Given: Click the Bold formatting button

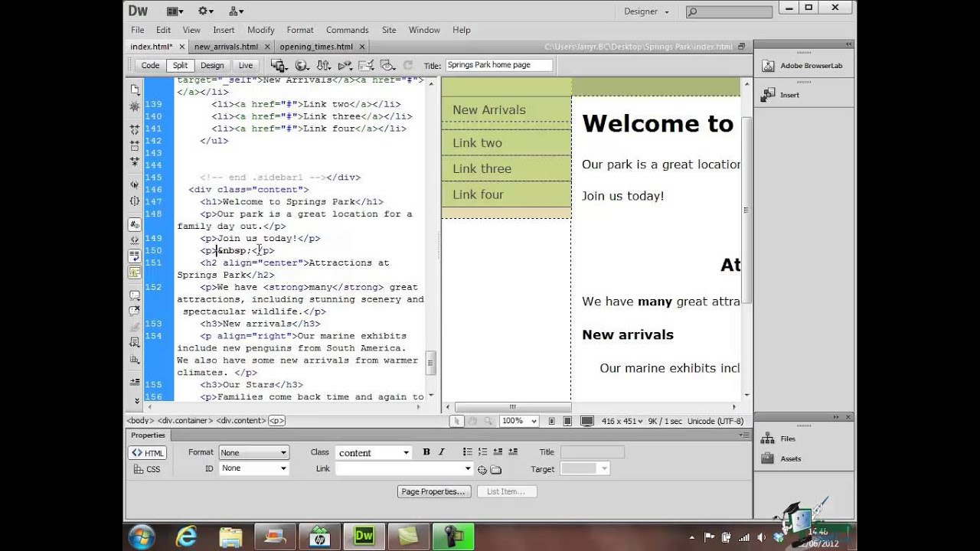Looking at the screenshot, I should click(426, 452).
